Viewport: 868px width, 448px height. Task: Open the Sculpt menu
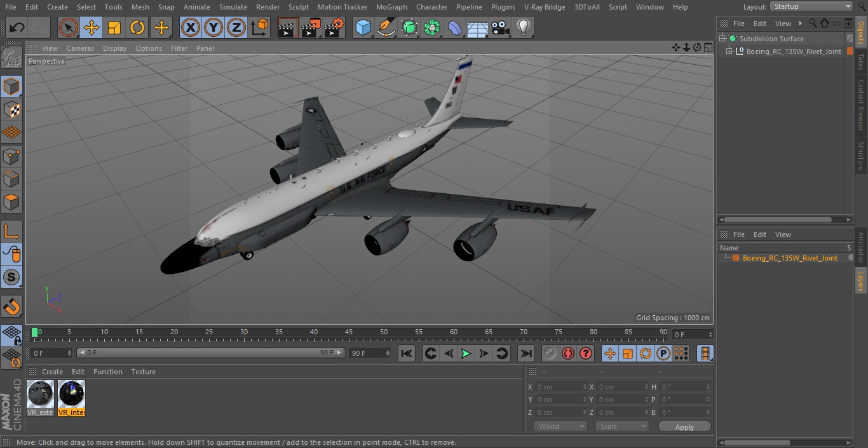[298, 7]
